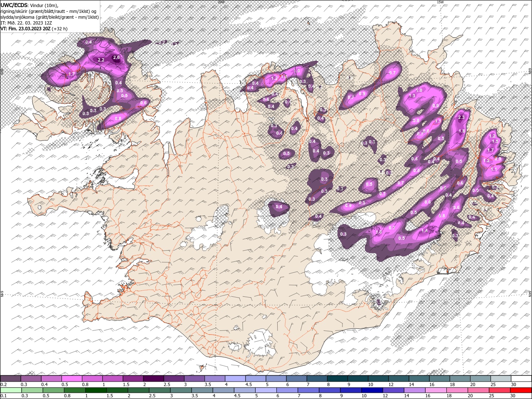Click the '15W' longitude label
The width and height of the screenshot is (532, 399).
[440, 2]
